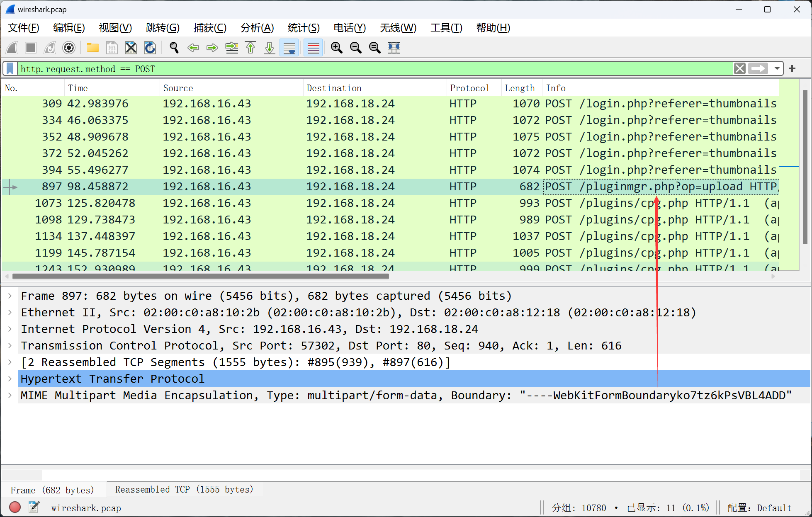
Task: Switch to the Reassembled TCP bytes tab
Action: [184, 489]
